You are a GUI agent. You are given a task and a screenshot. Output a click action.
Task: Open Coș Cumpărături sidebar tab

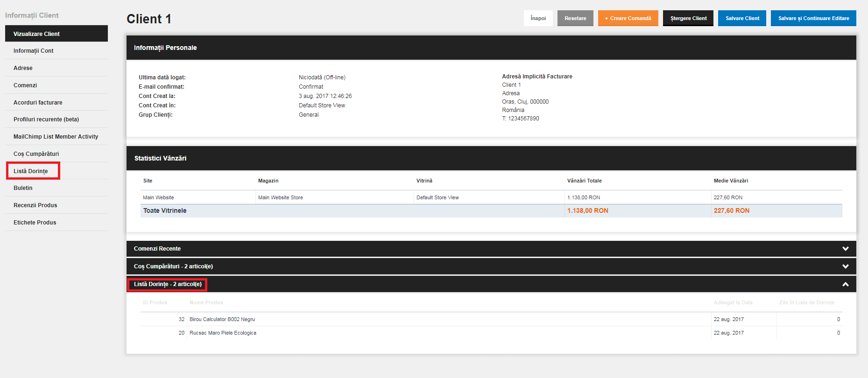click(x=56, y=154)
